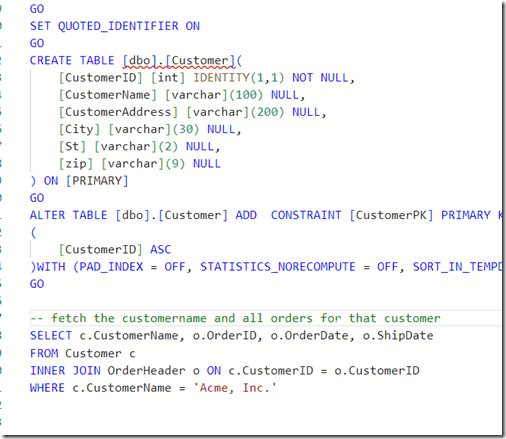Screen dimensions: 506x439
Task: Click the CREATE TABLE keyword
Action: [x=72, y=60]
